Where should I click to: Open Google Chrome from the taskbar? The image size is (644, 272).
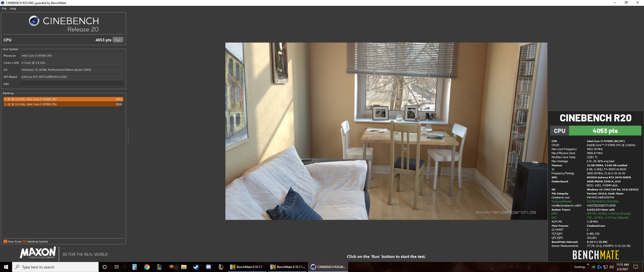click(x=147, y=267)
